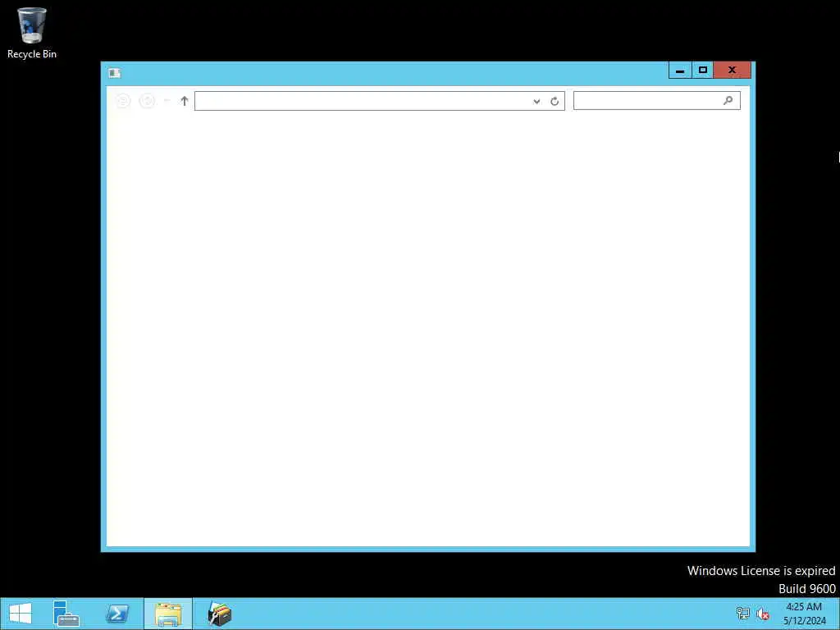Select File Explorer taskbar button

167,614
